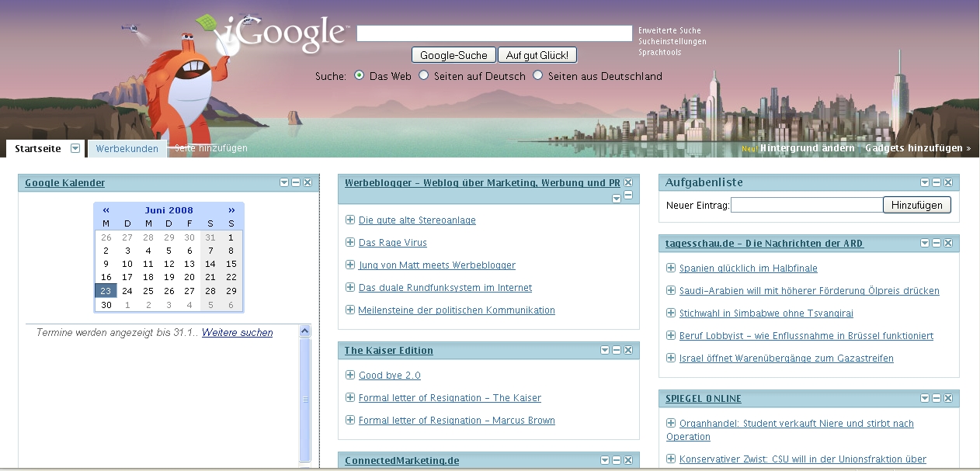Close The Kaiser Edition gadget
This screenshot has height=471, width=980.
pos(628,351)
